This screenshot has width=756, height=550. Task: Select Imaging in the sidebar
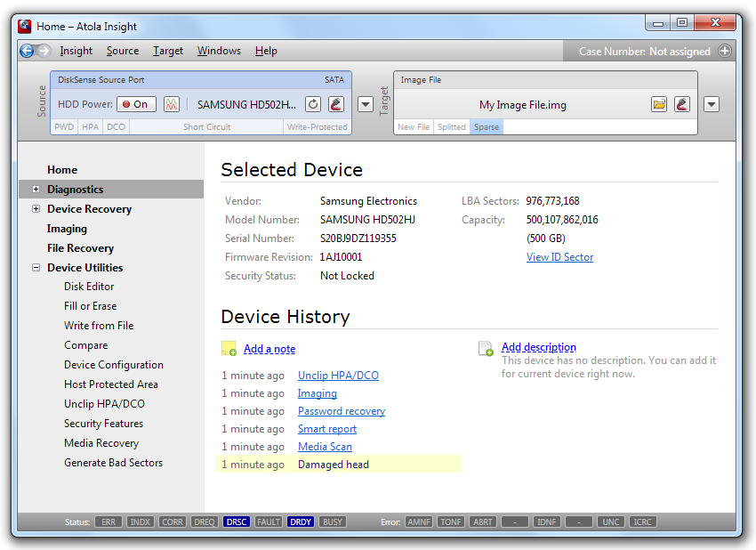67,229
